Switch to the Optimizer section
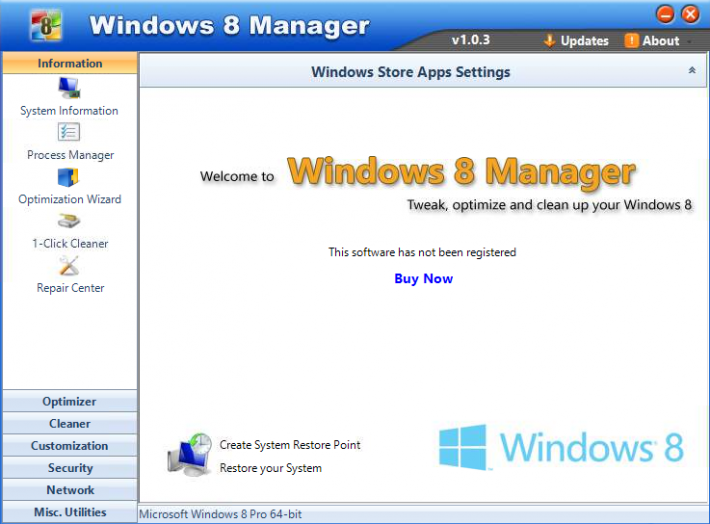This screenshot has width=710, height=524. click(70, 401)
